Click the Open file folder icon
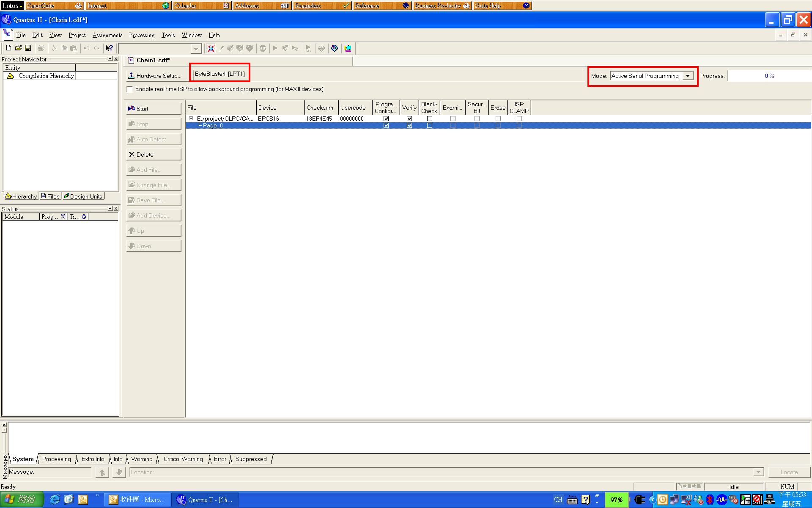 click(x=18, y=48)
